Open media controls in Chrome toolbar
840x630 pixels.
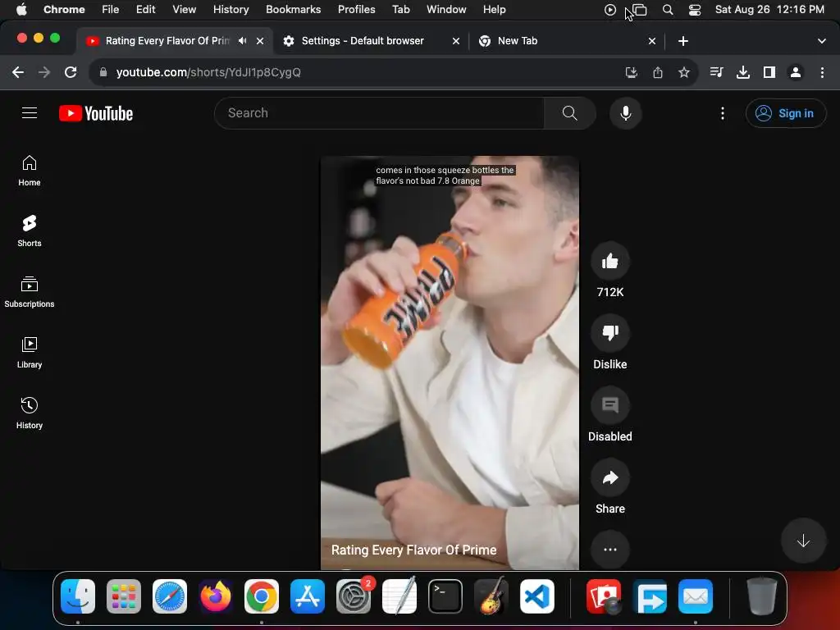716,72
